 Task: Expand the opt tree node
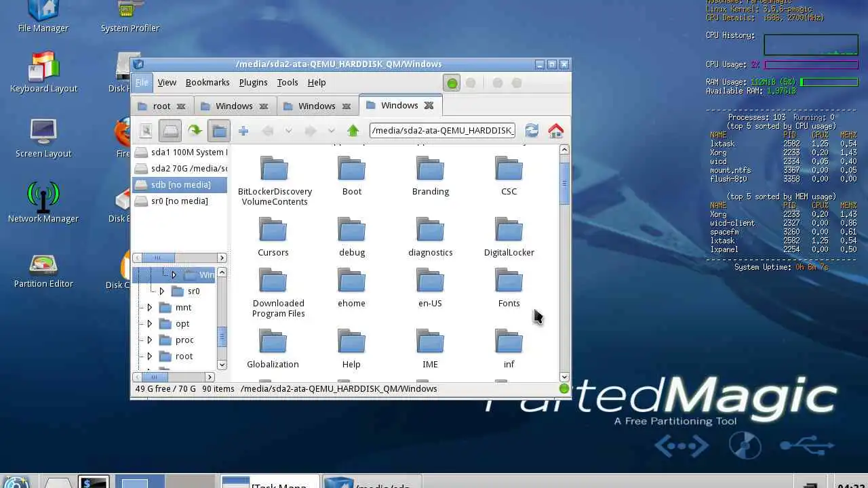[x=150, y=323]
